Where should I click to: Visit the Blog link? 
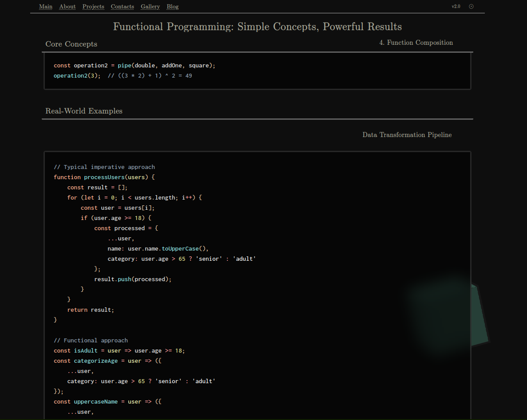[173, 7]
